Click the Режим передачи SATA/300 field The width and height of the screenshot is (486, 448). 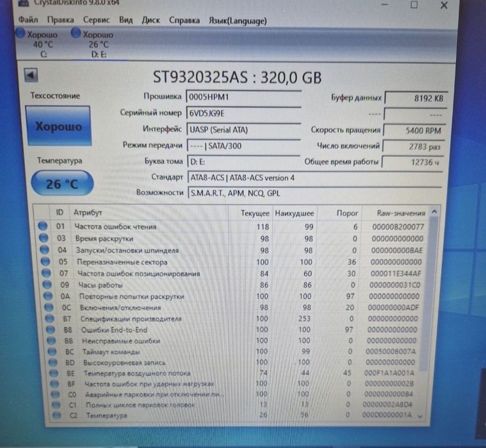[x=243, y=146]
